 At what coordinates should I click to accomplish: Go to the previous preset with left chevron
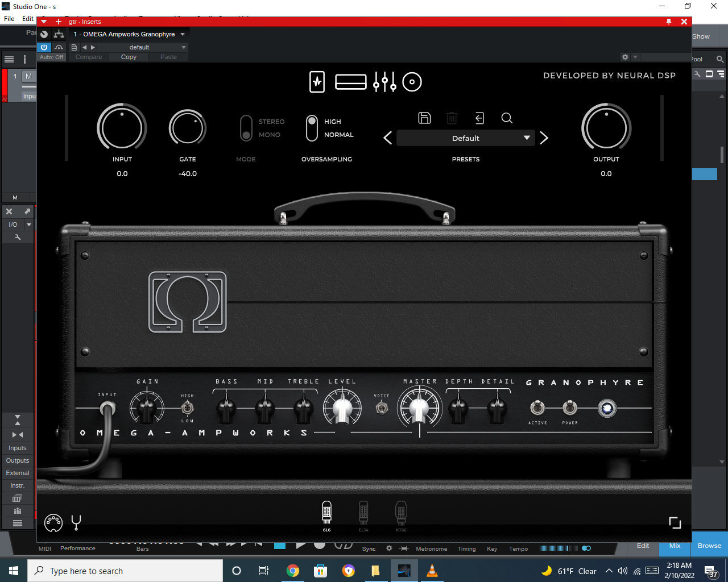point(388,138)
